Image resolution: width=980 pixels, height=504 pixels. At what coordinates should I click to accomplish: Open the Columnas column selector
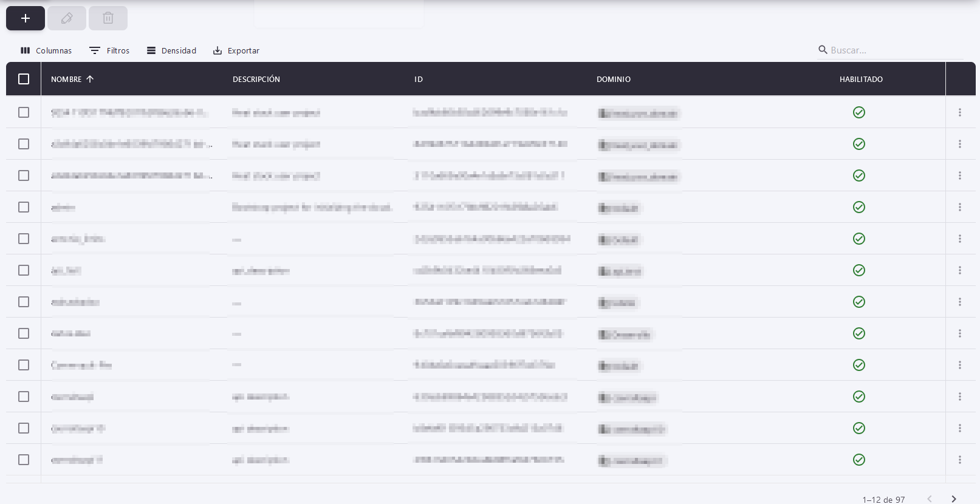click(x=46, y=50)
